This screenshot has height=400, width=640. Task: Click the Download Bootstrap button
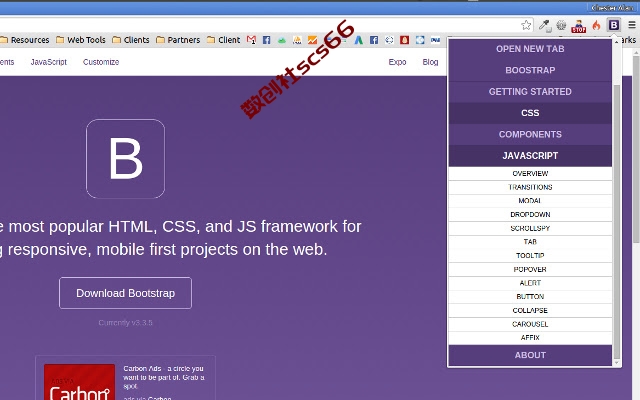click(125, 293)
